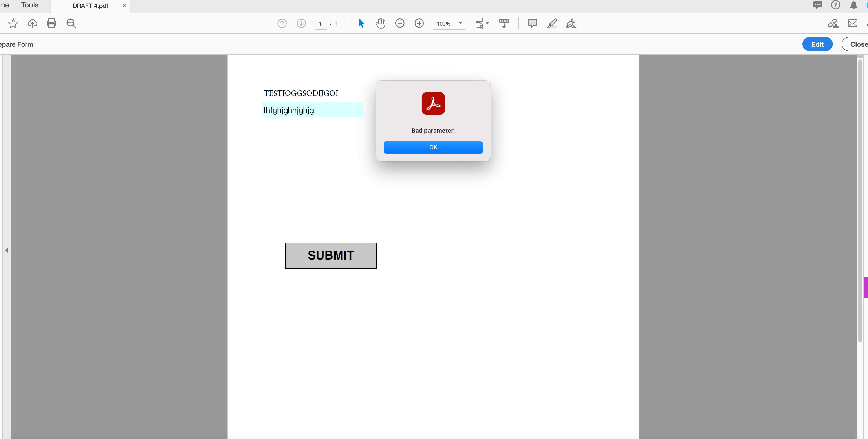Open the Tools tab
This screenshot has height=439, width=868.
tap(30, 5)
